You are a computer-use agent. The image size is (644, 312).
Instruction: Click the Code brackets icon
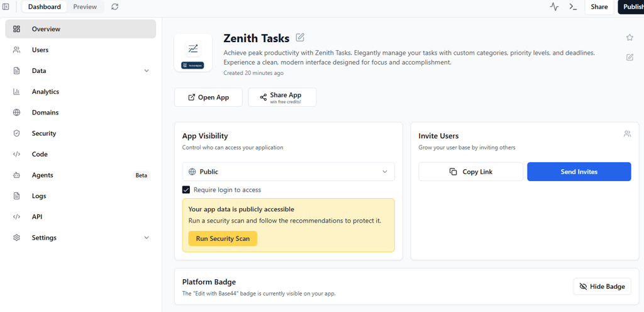click(x=16, y=154)
